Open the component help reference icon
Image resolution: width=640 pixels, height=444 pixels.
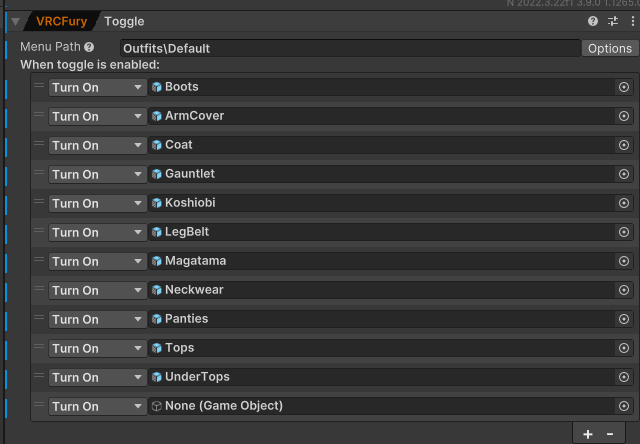(593, 21)
